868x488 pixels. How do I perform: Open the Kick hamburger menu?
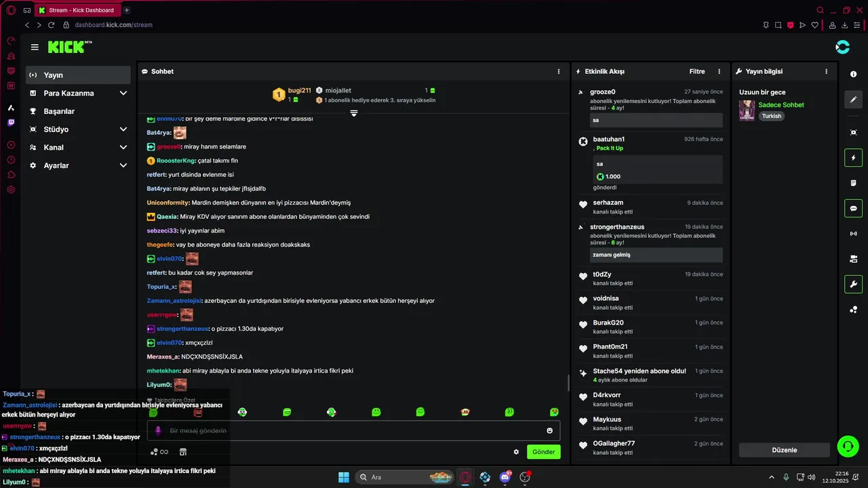click(35, 47)
